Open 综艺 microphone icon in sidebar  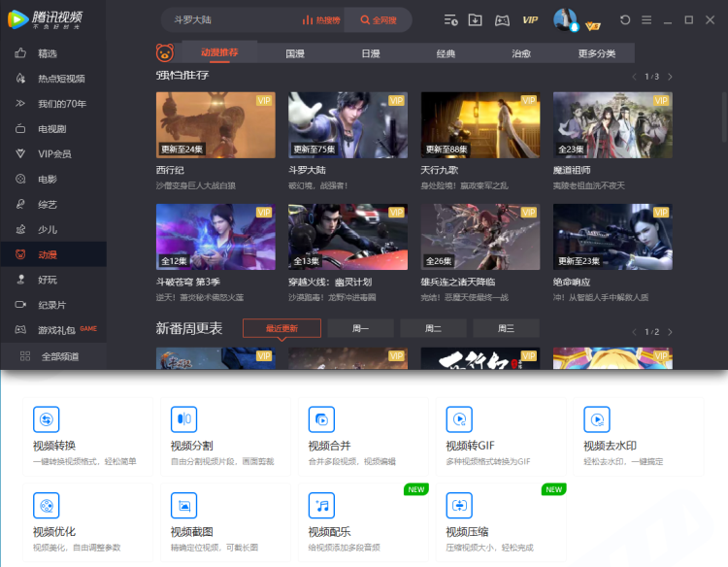click(20, 204)
